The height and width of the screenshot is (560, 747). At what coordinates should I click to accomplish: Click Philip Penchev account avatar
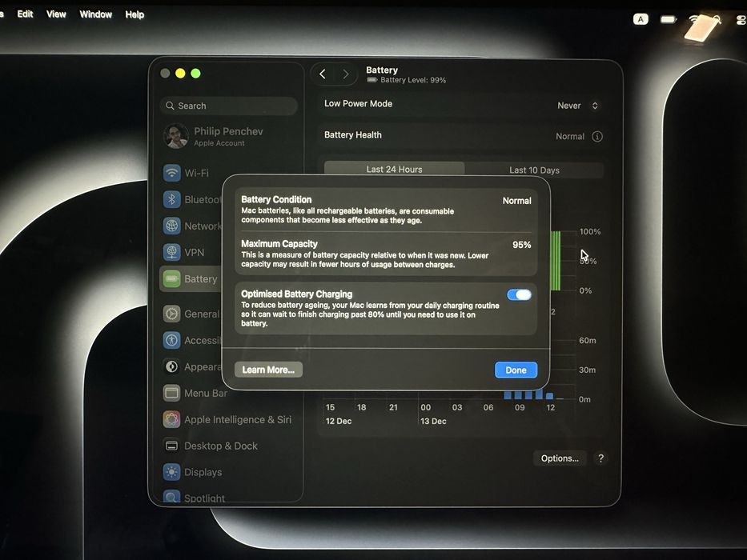[x=176, y=136]
